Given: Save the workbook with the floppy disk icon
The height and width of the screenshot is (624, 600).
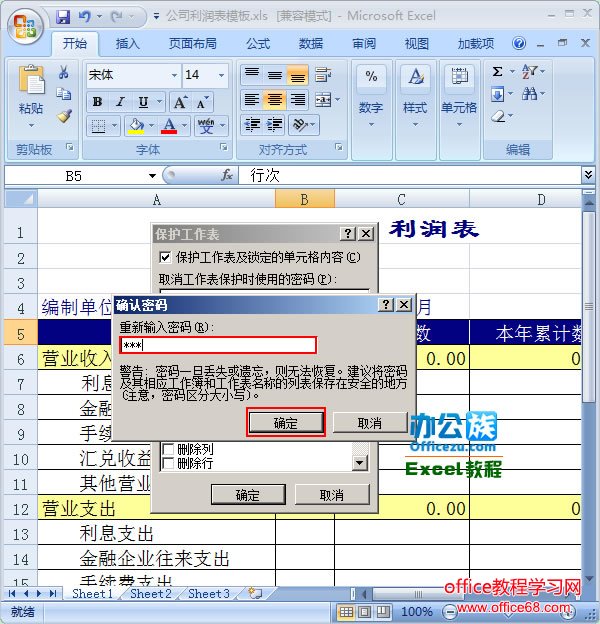Looking at the screenshot, I should pos(63,17).
